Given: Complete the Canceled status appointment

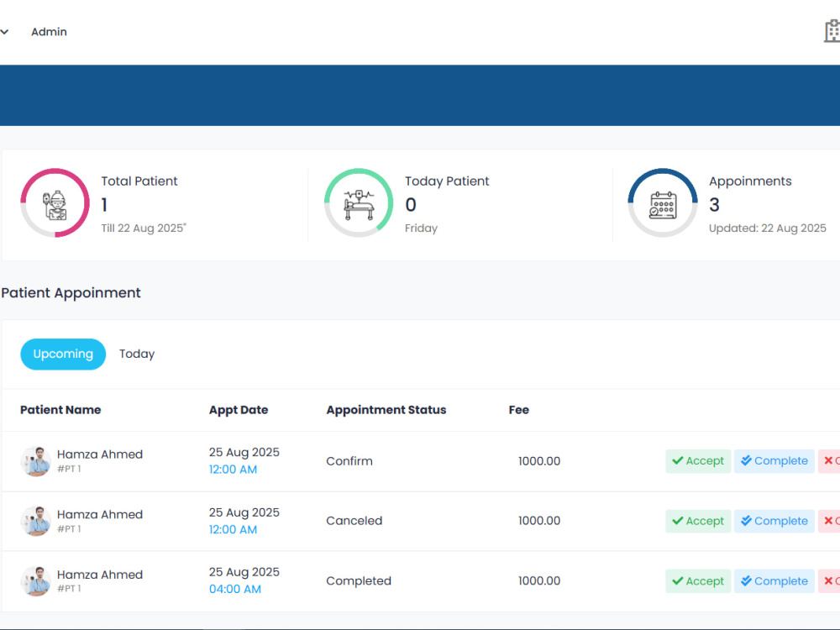Looking at the screenshot, I should coord(774,521).
